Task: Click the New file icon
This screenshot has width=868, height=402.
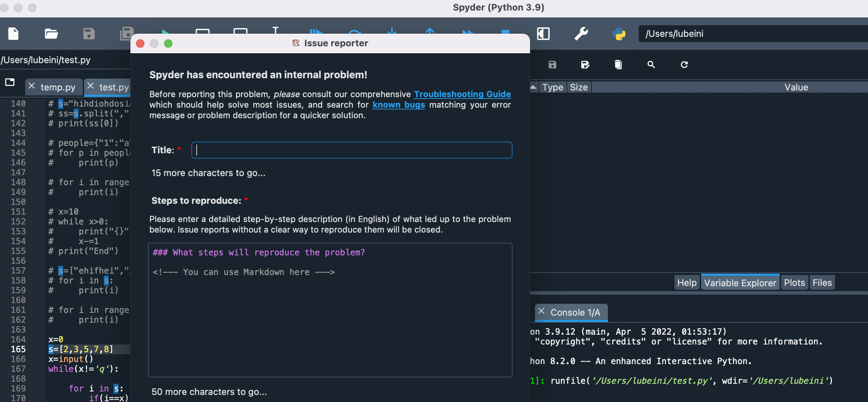Action: (13, 34)
